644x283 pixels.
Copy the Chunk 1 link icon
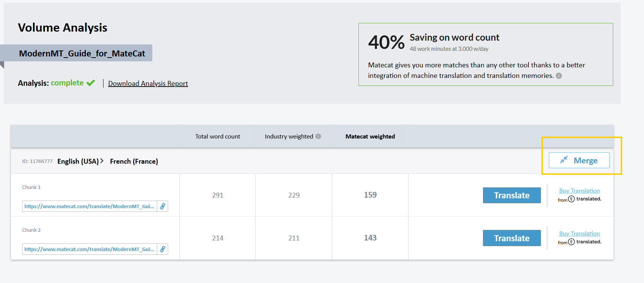click(x=163, y=206)
